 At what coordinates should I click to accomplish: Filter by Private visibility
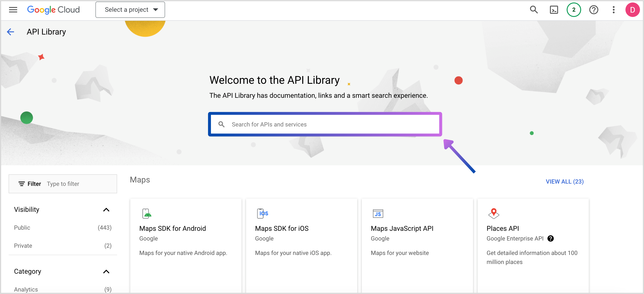coord(23,246)
